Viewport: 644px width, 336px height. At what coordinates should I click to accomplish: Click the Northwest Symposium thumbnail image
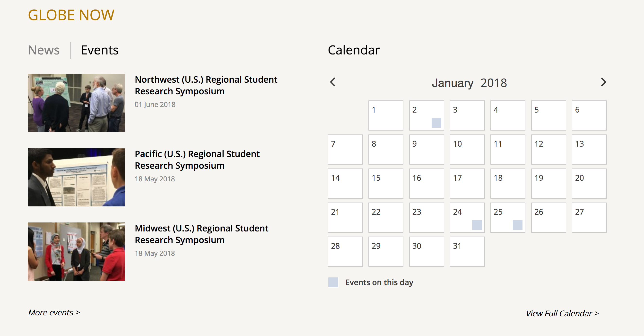76,103
